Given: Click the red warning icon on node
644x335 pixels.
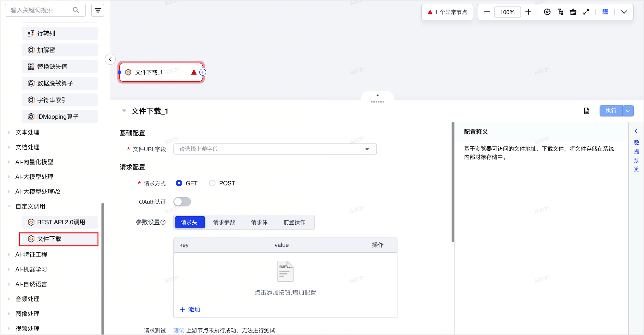Looking at the screenshot, I should 194,72.
